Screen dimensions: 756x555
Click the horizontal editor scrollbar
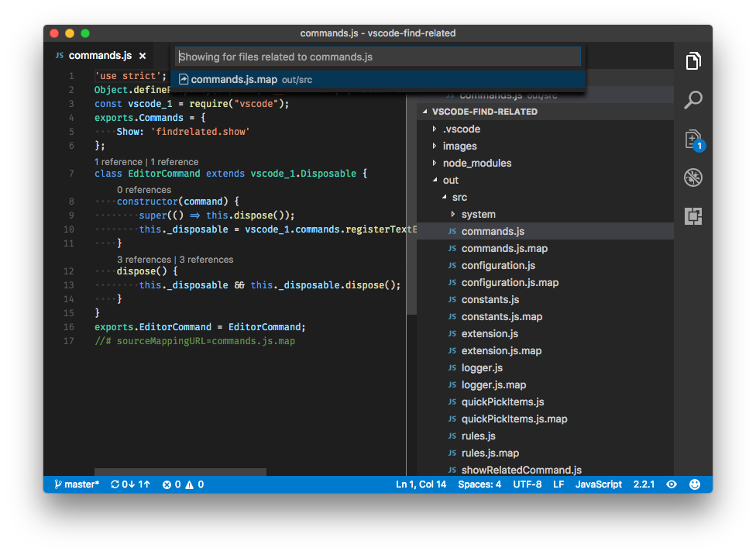pos(180,471)
